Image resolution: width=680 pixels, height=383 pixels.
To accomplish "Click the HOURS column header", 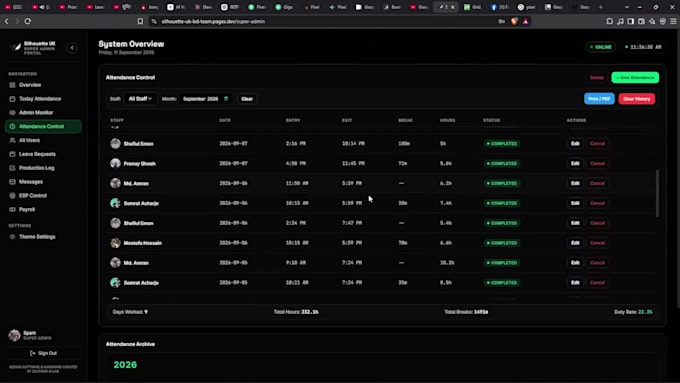I will (x=448, y=120).
